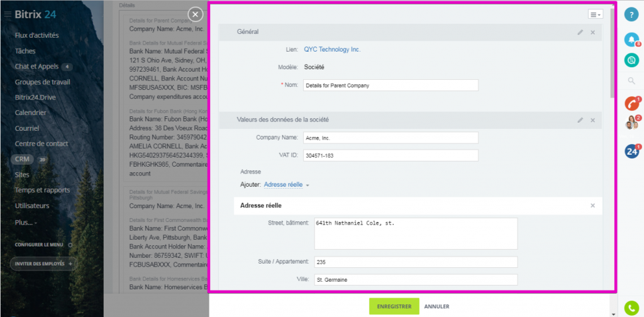Viewport: 644px width, 317px height.
Task: Click the green phone dial button
Action: pos(631,308)
